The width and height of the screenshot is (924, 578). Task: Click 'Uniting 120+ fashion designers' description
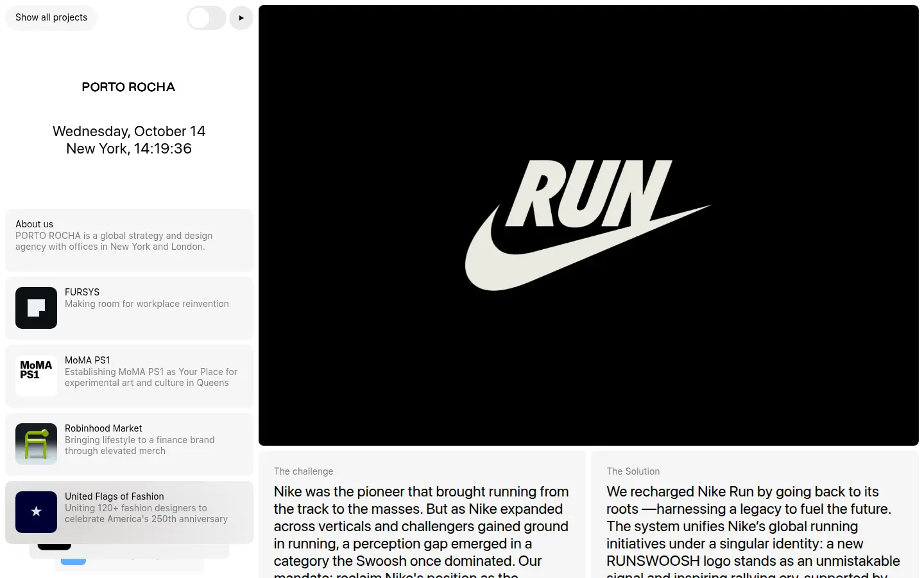146,514
